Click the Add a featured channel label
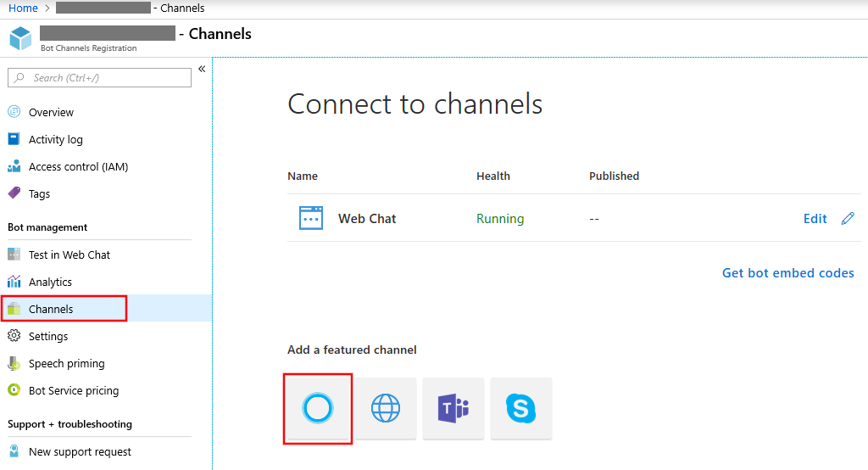The height and width of the screenshot is (470, 868). click(x=352, y=350)
